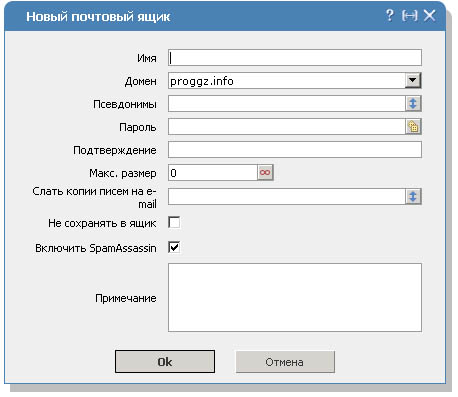Focus the Пароль input field
Image resolution: width=458 pixels, height=397 pixels.
click(x=286, y=127)
